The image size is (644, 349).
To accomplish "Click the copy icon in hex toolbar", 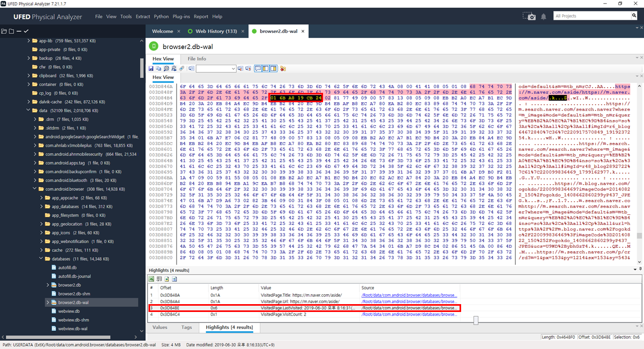I will [x=158, y=68].
